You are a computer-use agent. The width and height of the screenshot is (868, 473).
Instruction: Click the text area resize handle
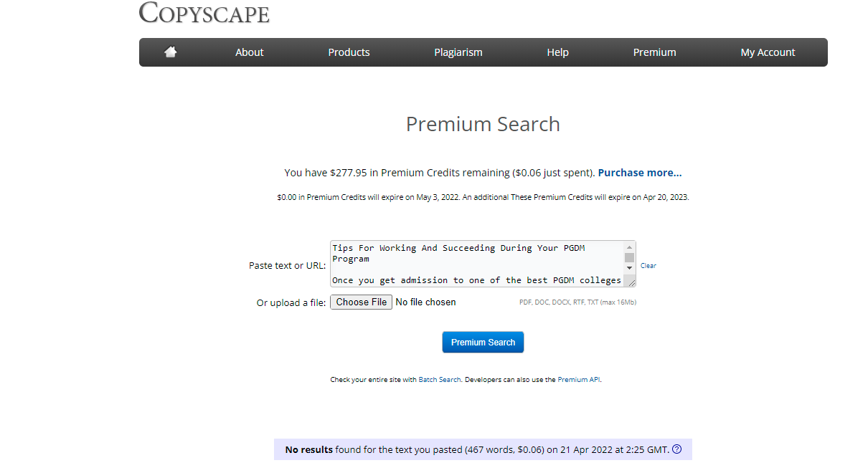pos(631,281)
